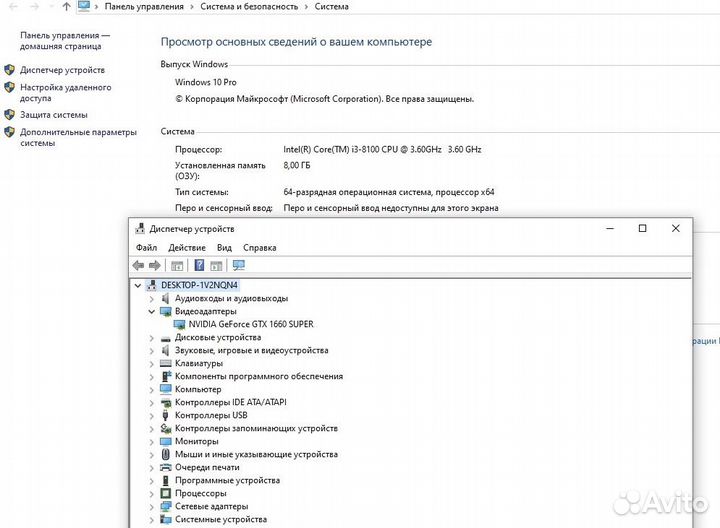Click the scan for hardware changes monitor icon
Viewport: 720px width, 528px height.
pos(239,265)
